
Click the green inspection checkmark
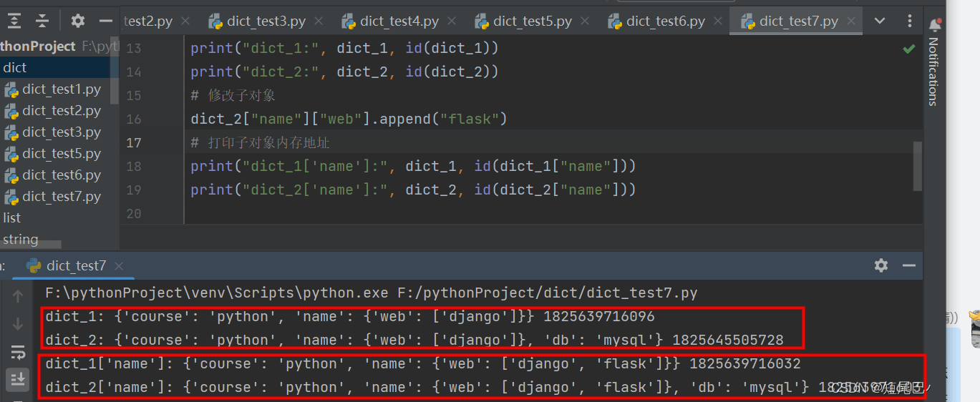tap(908, 49)
